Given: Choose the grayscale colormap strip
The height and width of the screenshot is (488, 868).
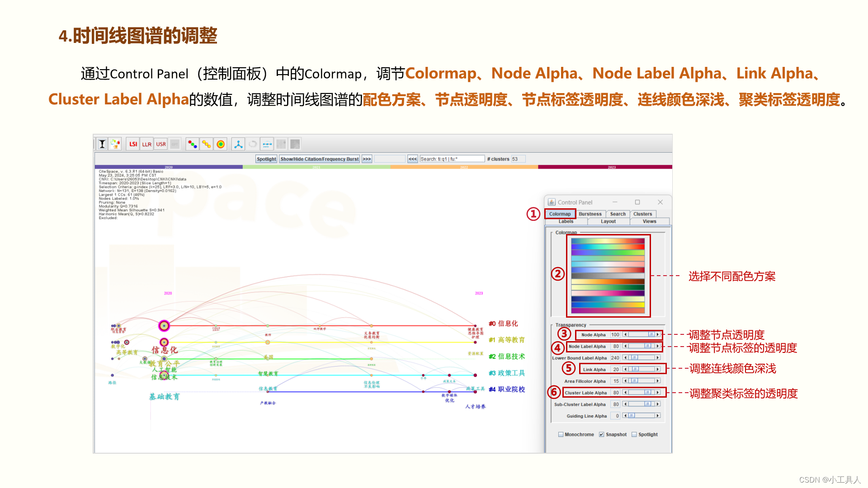Looking at the screenshot, I should (x=608, y=276).
